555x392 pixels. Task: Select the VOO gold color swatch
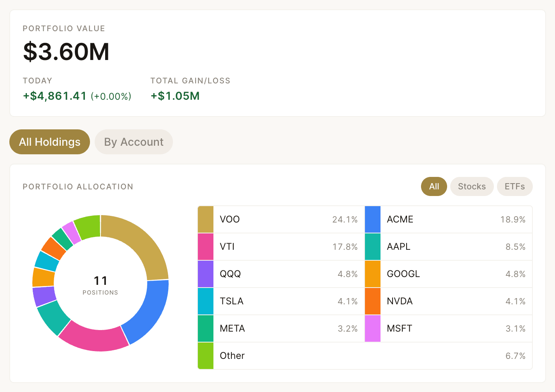[206, 219]
